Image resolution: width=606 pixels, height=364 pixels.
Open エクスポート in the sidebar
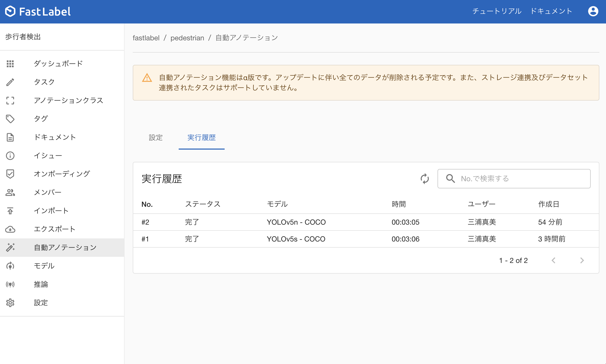[62, 229]
